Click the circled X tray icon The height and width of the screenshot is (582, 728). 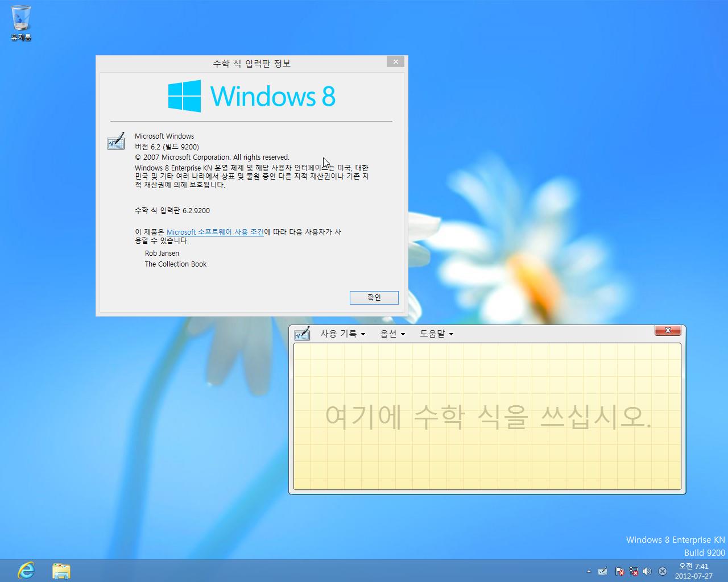click(x=663, y=571)
